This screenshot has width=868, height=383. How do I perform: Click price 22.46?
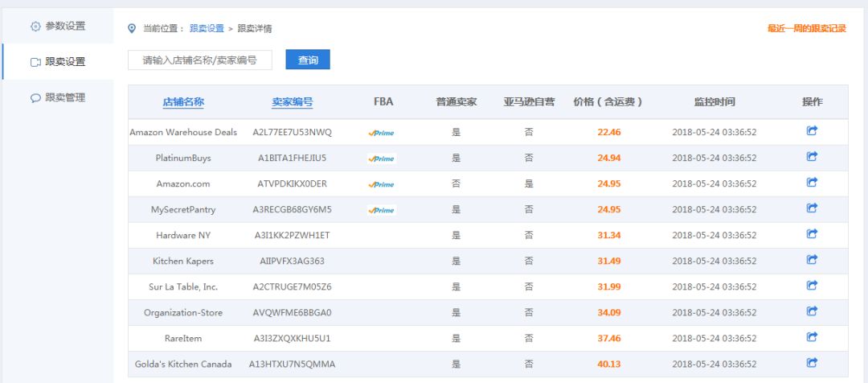click(609, 133)
